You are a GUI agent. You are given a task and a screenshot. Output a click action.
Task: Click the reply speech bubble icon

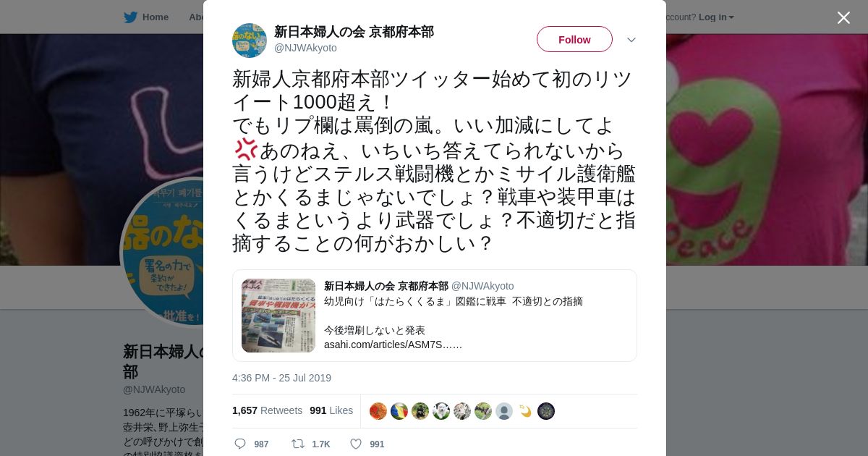click(x=240, y=444)
